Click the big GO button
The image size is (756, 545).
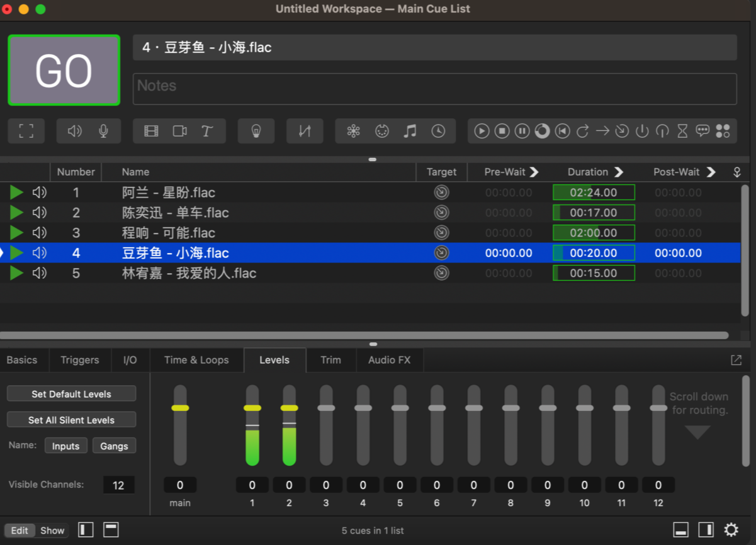point(64,70)
